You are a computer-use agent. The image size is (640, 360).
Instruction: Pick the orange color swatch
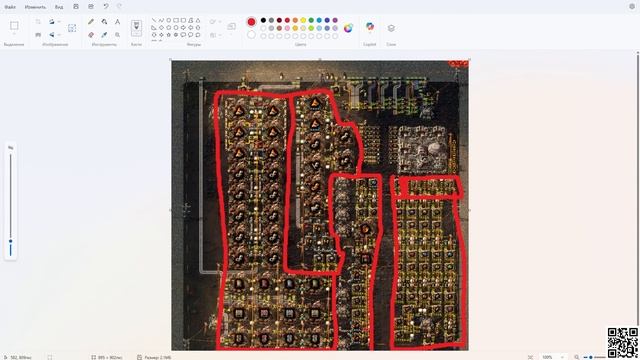point(295,20)
